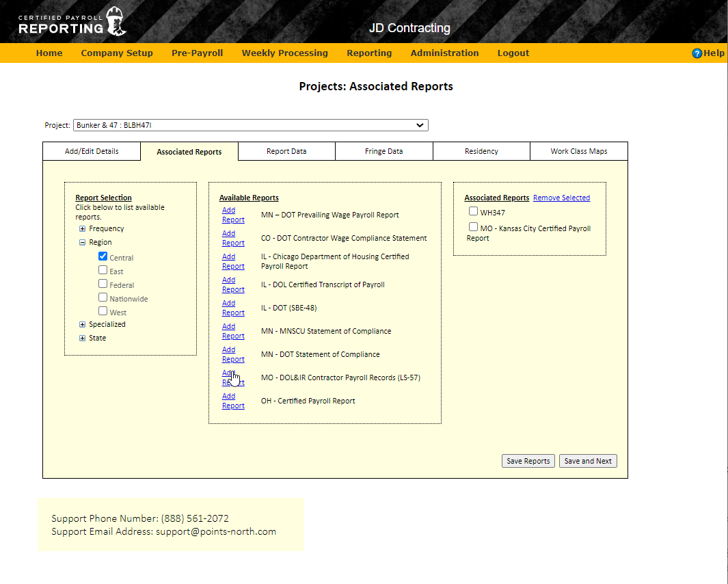Tick the Federal region checkbox
This screenshot has height=584, width=728.
[103, 283]
